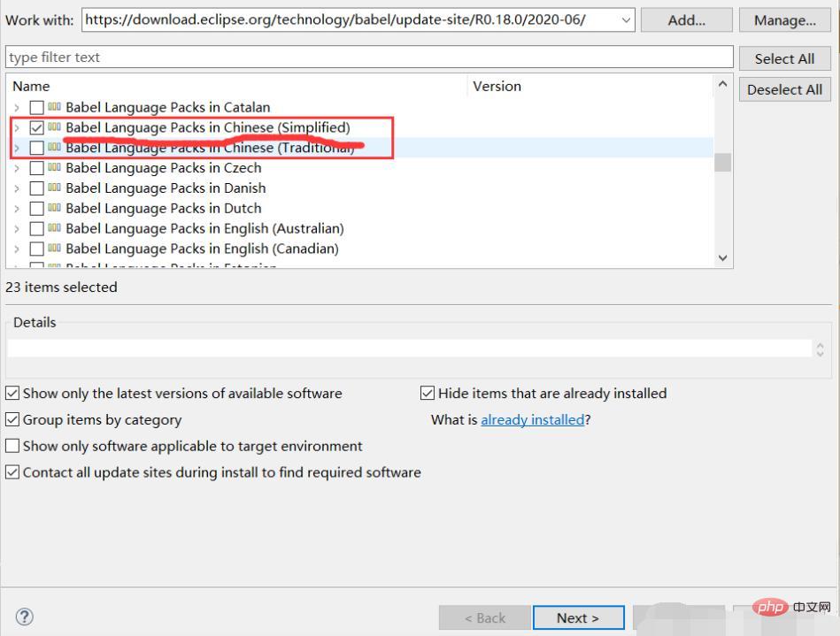840x636 pixels.
Task: Toggle Hide items that are already installed
Action: [x=428, y=394]
